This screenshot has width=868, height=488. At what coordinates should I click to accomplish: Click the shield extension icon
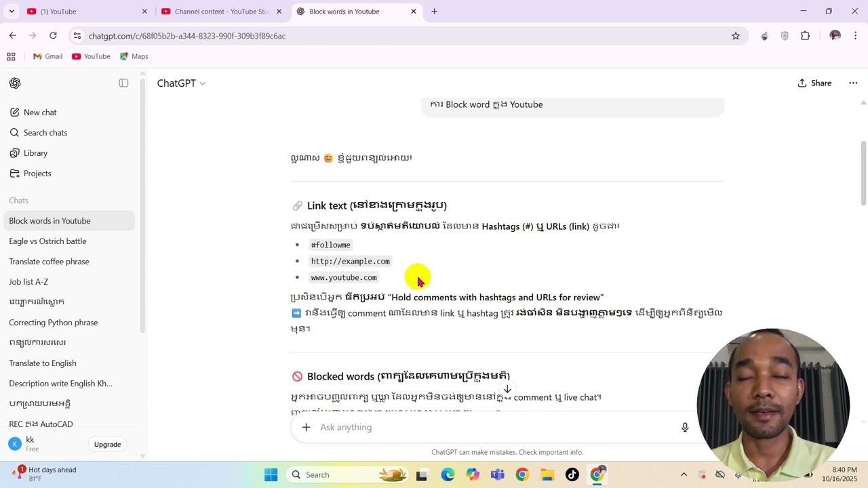coord(785,36)
